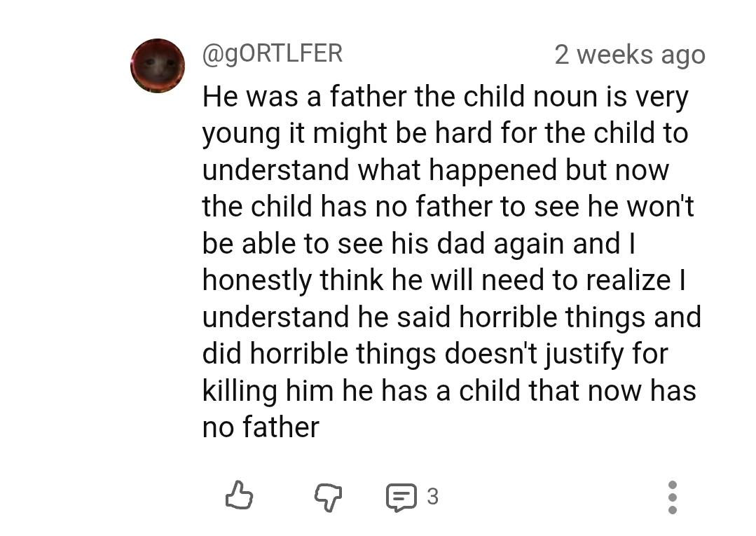
Task: Click the "2 weeks ago" timestamp
Action: (629, 55)
